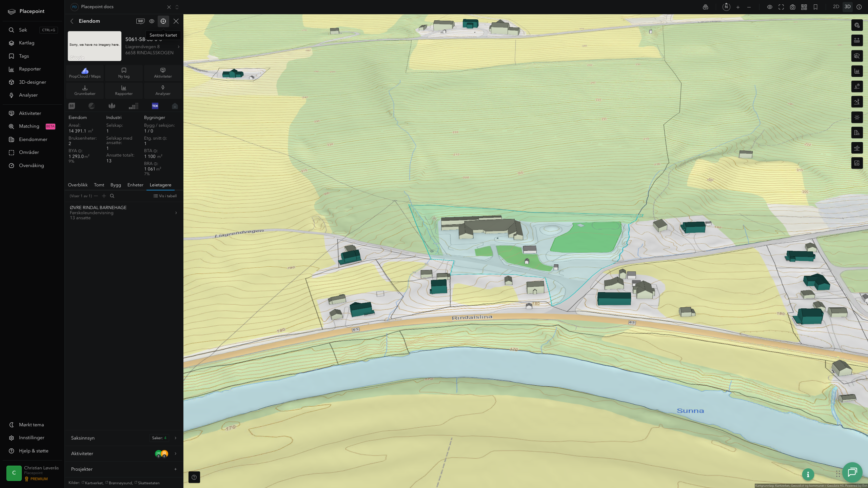
Task: Open ØVRE RINDAL BARNEHAGE tenant row
Action: [124, 212]
